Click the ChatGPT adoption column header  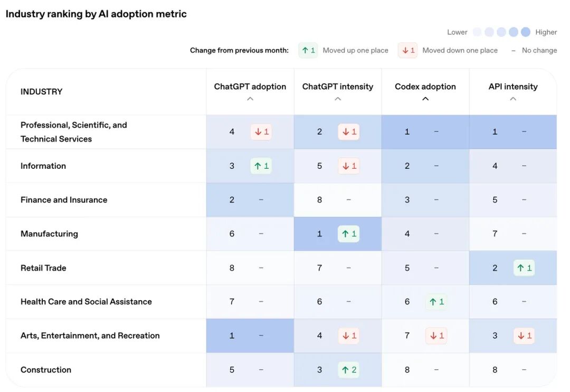coord(250,87)
